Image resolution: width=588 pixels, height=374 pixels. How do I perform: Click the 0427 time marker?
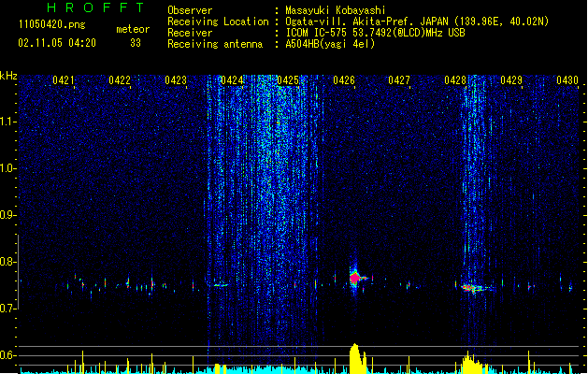[x=399, y=80]
